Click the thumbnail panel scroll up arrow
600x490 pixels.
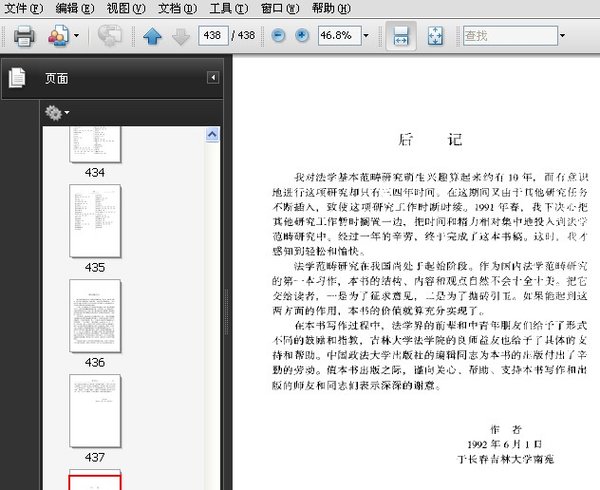[212, 133]
